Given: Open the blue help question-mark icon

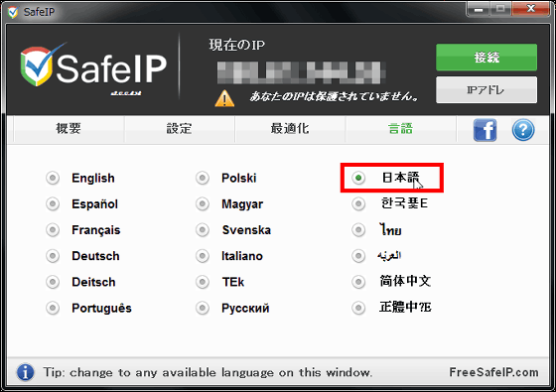Looking at the screenshot, I should [523, 130].
